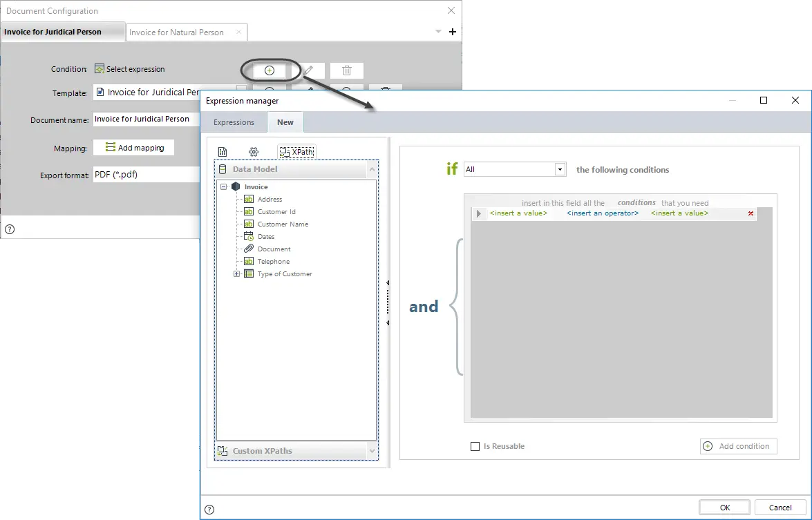
Task: Switch to the Expressions tab
Action: pos(234,122)
